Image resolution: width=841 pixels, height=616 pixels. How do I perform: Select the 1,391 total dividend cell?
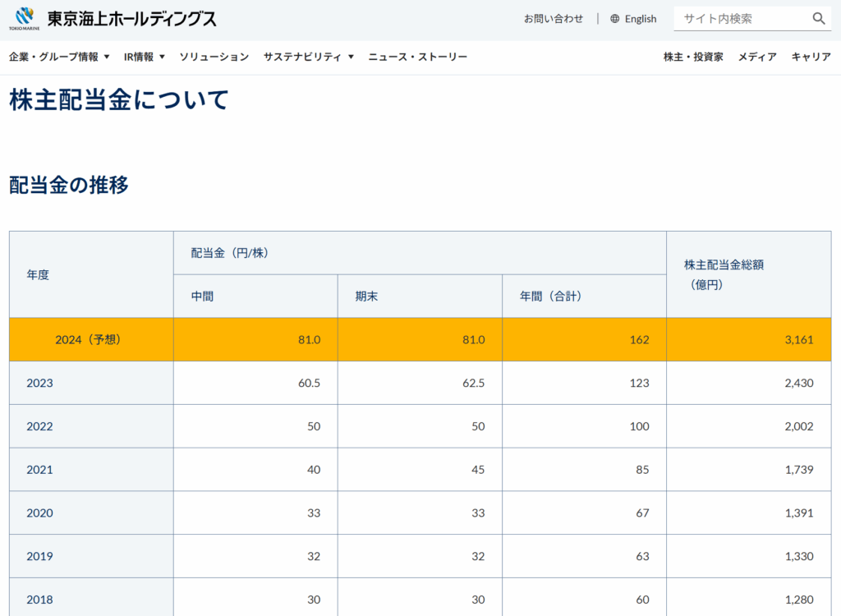click(749, 513)
